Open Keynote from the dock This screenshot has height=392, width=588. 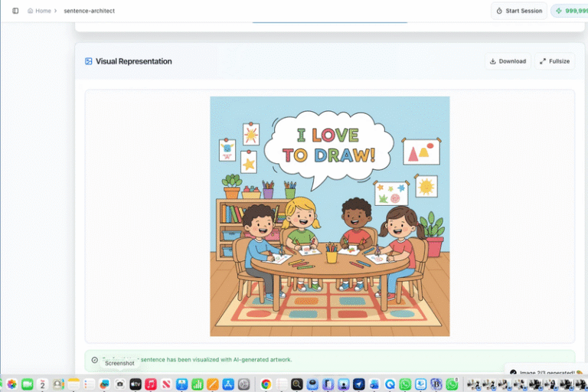point(182,384)
